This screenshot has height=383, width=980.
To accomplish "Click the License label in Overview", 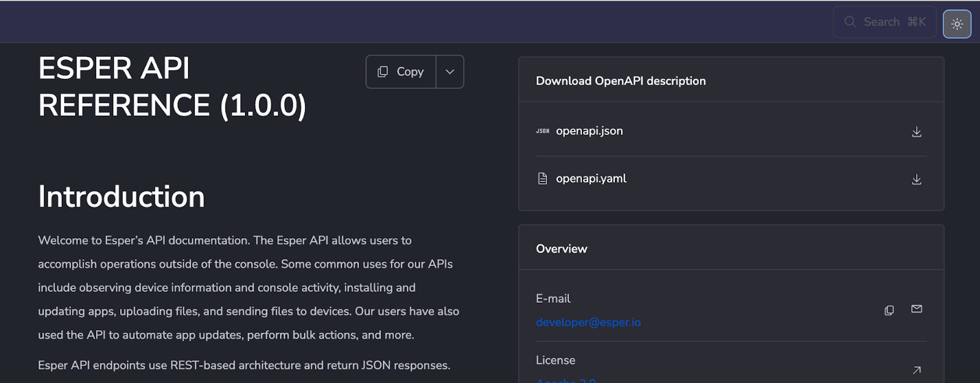I will click(556, 360).
